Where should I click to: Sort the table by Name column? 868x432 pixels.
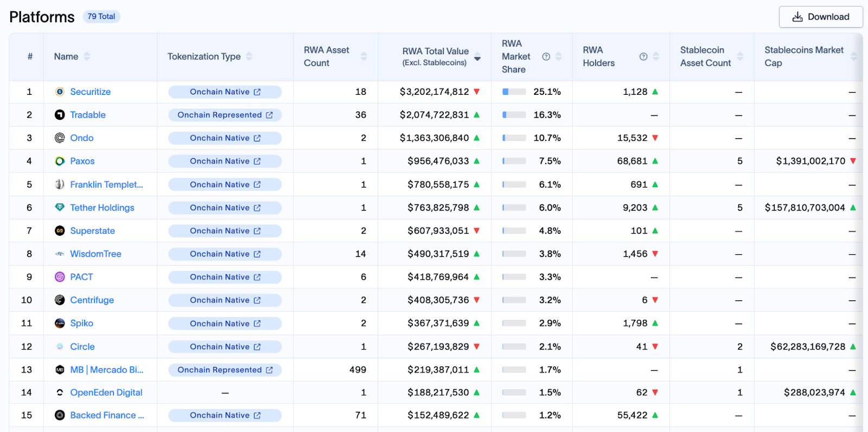(x=87, y=56)
